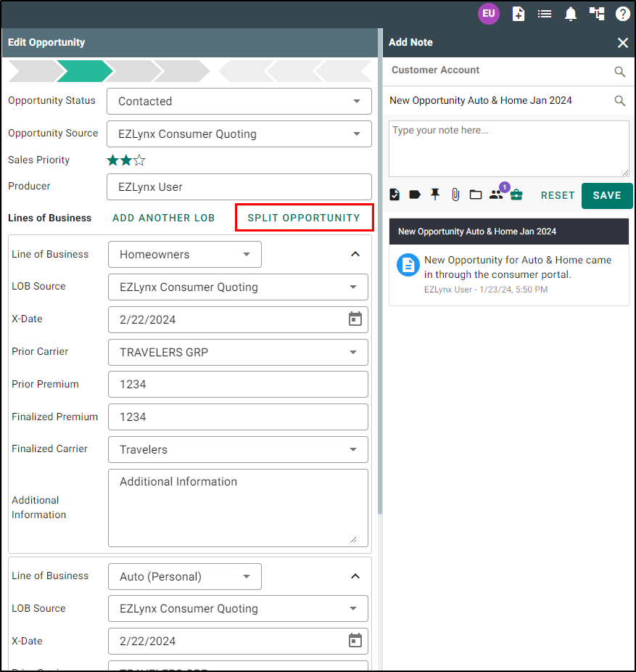Click the Customer Account search magnifier
This screenshot has height=672, width=636.
pos(620,72)
